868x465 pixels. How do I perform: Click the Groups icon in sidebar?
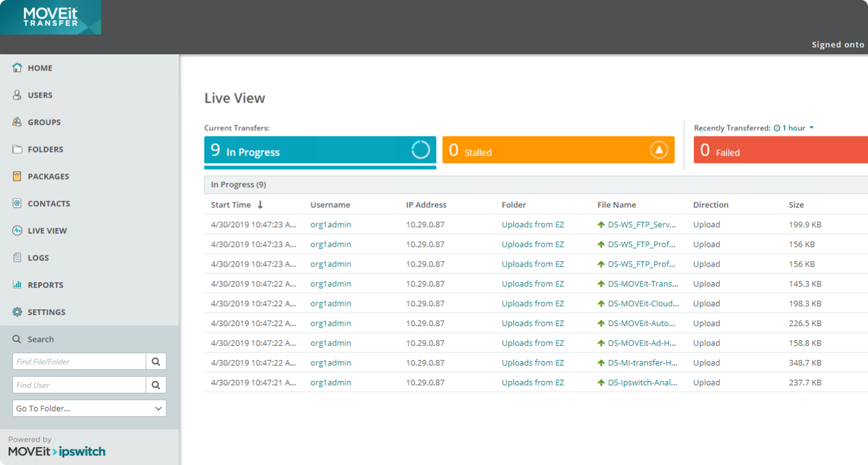click(x=17, y=122)
